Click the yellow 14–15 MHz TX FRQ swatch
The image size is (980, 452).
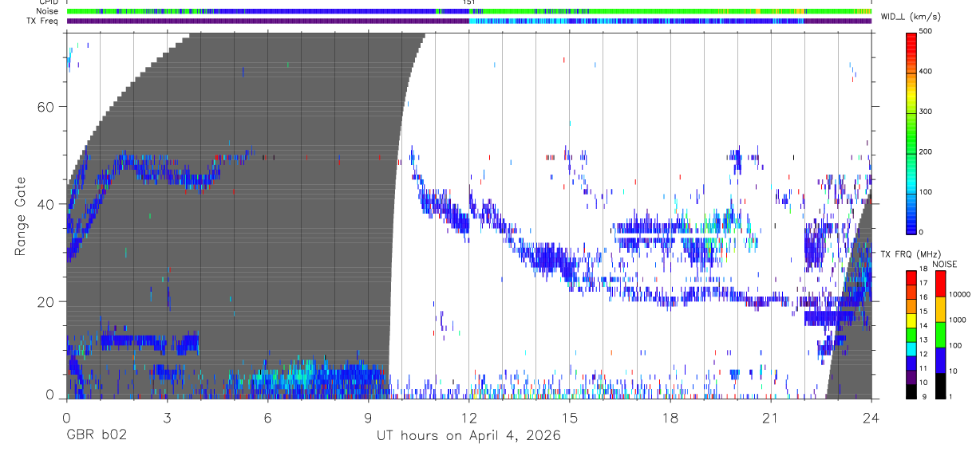pos(911,319)
